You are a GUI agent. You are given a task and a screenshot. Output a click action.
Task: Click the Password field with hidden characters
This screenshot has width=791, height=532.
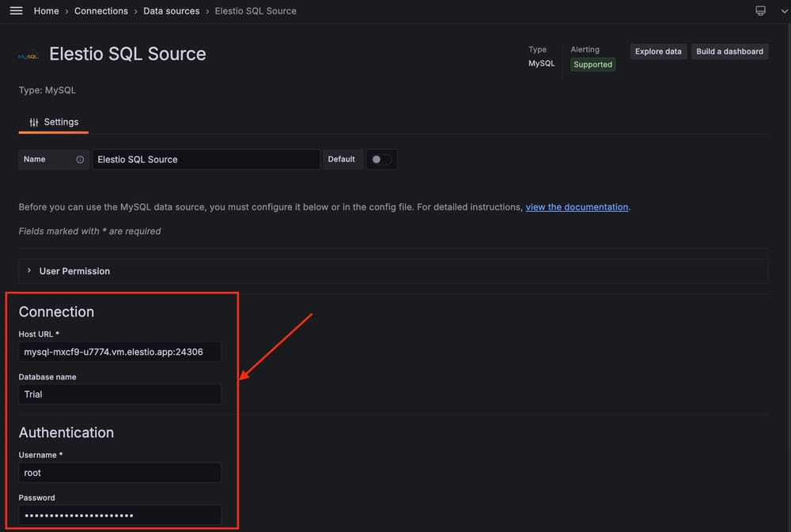click(x=119, y=515)
